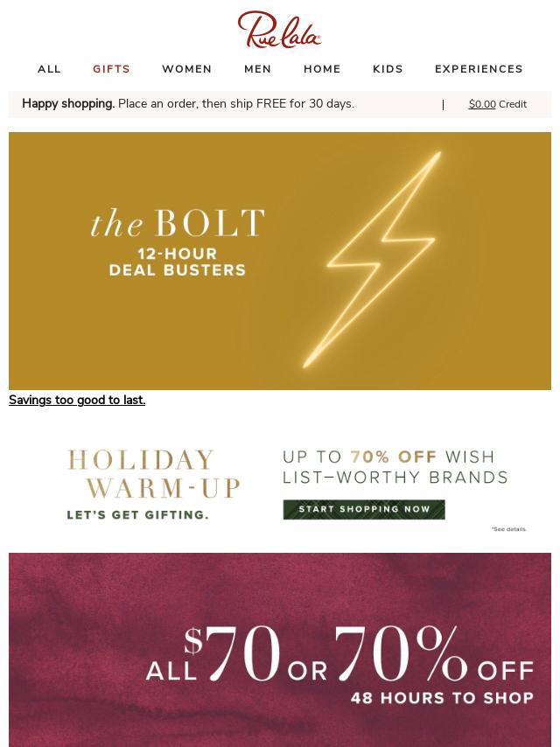Click the 'Let's Get Gifting' tagline
The width and height of the screenshot is (560, 747).
point(137,514)
